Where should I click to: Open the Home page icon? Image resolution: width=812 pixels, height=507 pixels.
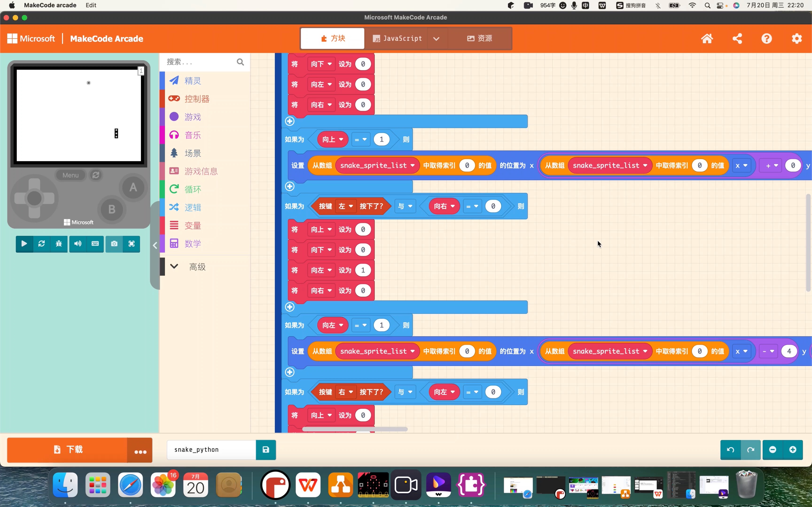(707, 38)
